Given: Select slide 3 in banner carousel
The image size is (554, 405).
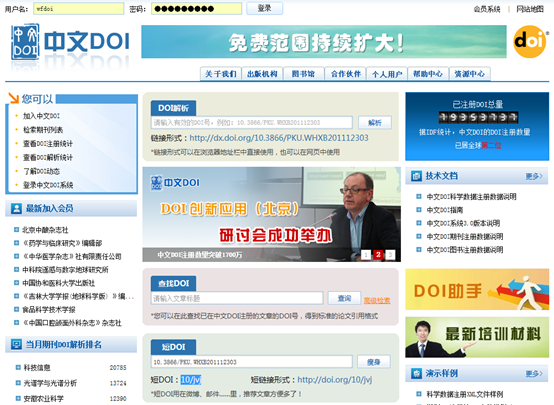Looking at the screenshot, I should pos(390,254).
